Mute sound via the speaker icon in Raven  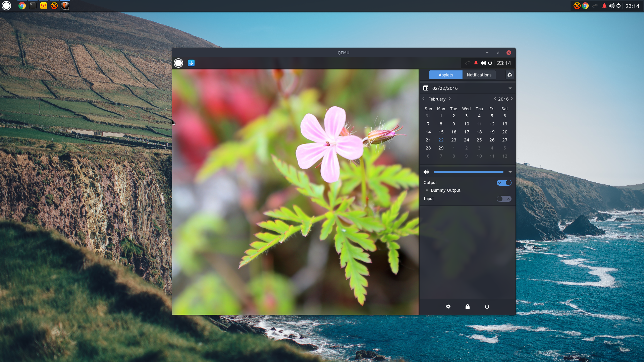[x=426, y=172]
